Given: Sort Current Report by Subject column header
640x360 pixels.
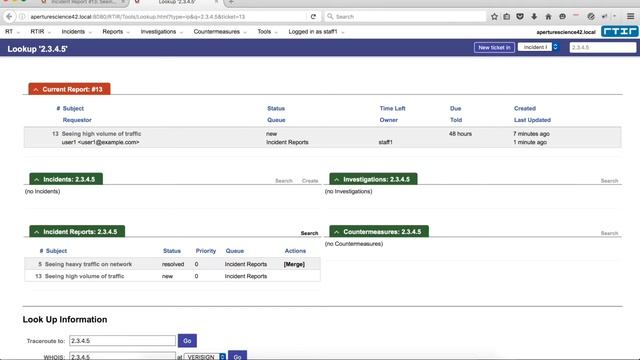Looking at the screenshot, I should 73,109.
